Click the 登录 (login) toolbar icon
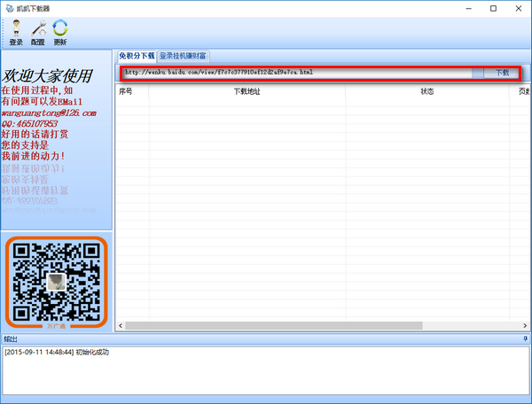This screenshot has width=532, height=404. pos(16,33)
